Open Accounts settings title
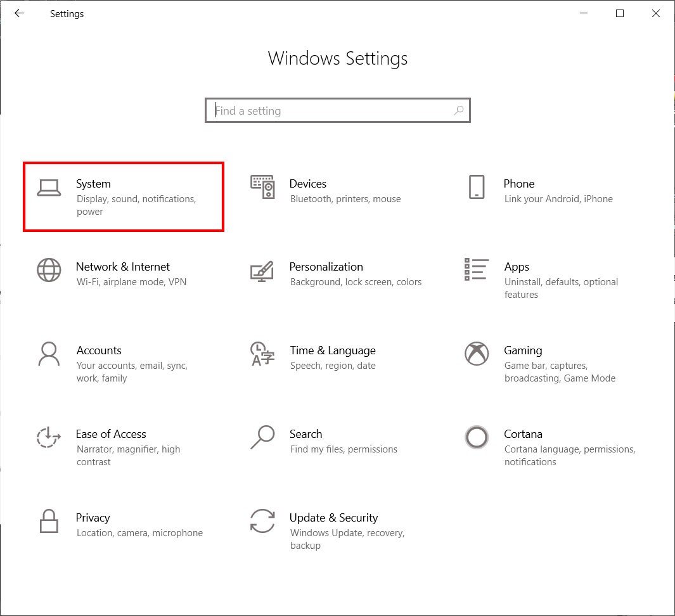This screenshot has height=616, width=675. point(99,350)
